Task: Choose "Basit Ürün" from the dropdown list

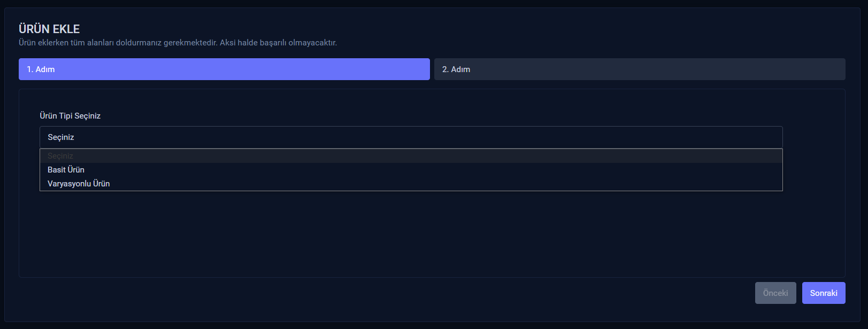Action: 66,170
